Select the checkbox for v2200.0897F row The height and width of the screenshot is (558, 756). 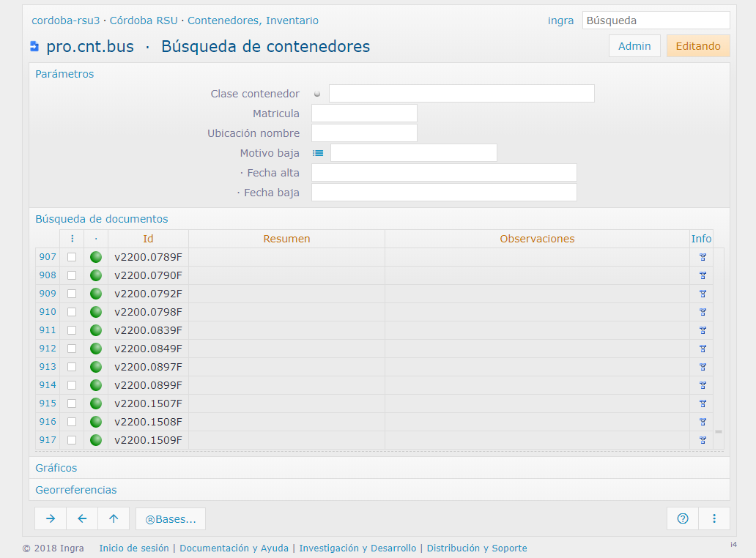pyautogui.click(x=72, y=367)
